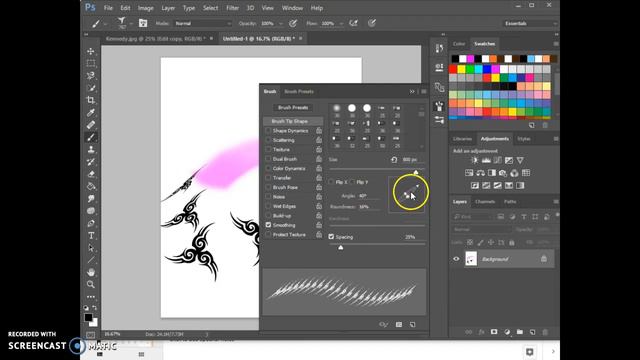Open the Filter menu
The image size is (640, 360).
click(x=232, y=8)
